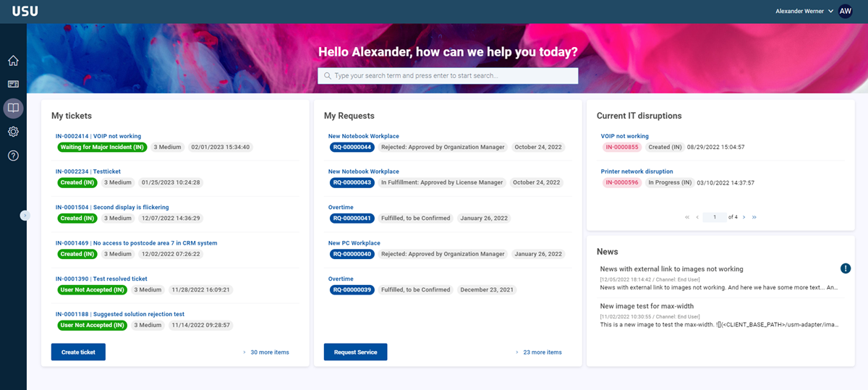Open the Home icon in sidebar
Viewport: 868px width, 390px height.
(x=13, y=61)
